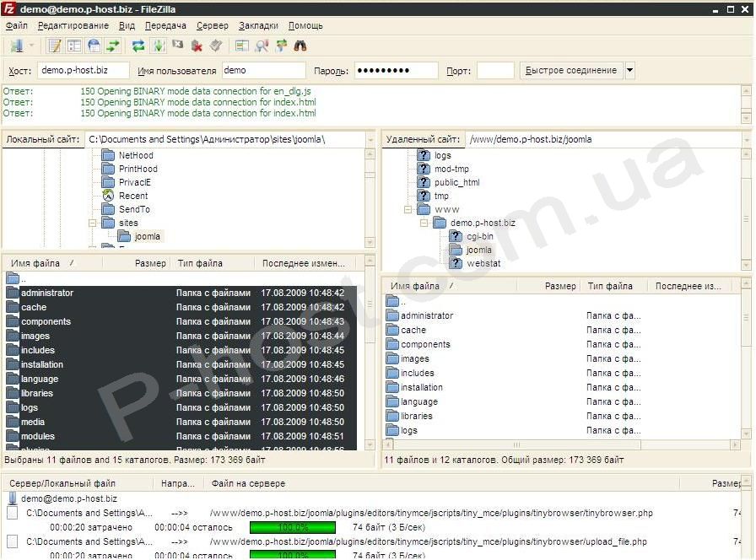Click the media folder icon in local list
This screenshot has width=756, height=560.
pos(13,423)
